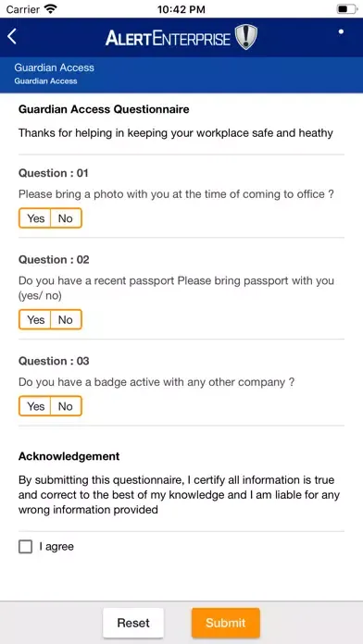Choose No for Question 03 badge
Image resolution: width=363 pixels, height=644 pixels.
point(66,406)
